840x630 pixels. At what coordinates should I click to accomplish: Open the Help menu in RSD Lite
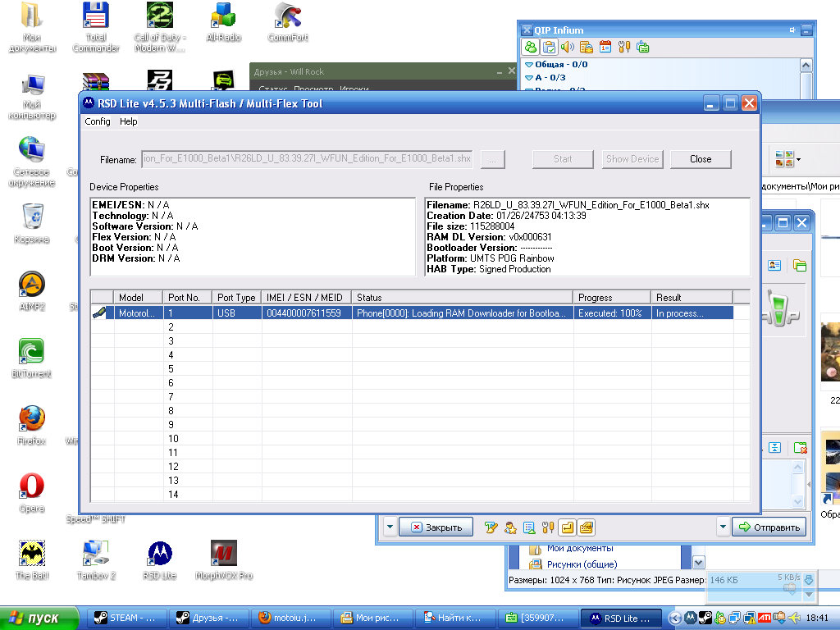pos(129,121)
